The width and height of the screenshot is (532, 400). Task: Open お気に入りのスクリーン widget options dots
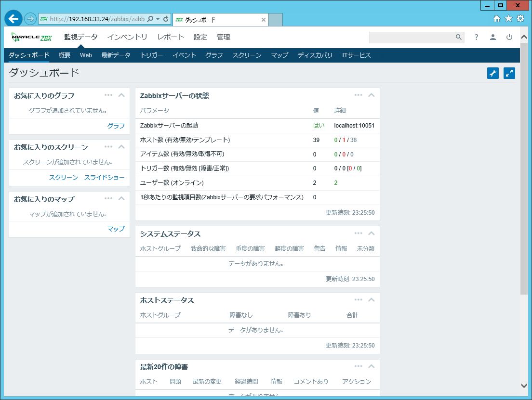108,146
